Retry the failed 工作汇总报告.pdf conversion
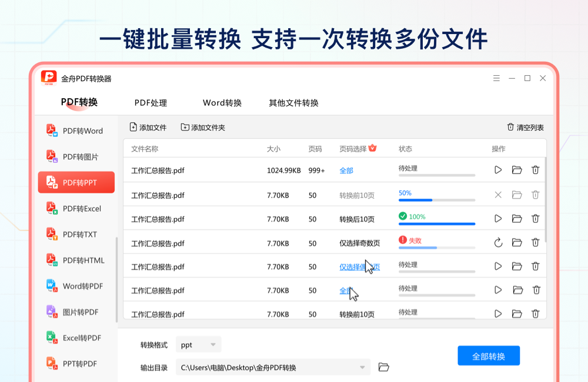 [x=497, y=242]
